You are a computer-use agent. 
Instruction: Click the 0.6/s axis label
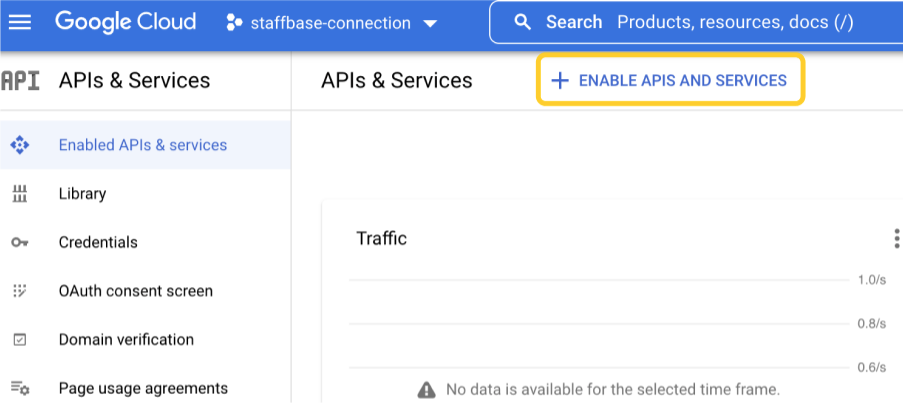click(872, 367)
